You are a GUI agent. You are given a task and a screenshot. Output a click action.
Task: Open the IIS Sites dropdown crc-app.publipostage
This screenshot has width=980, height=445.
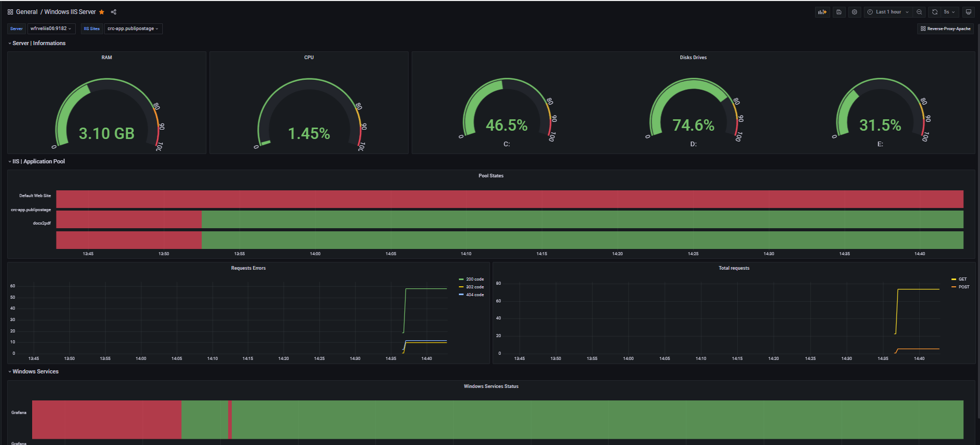click(133, 29)
